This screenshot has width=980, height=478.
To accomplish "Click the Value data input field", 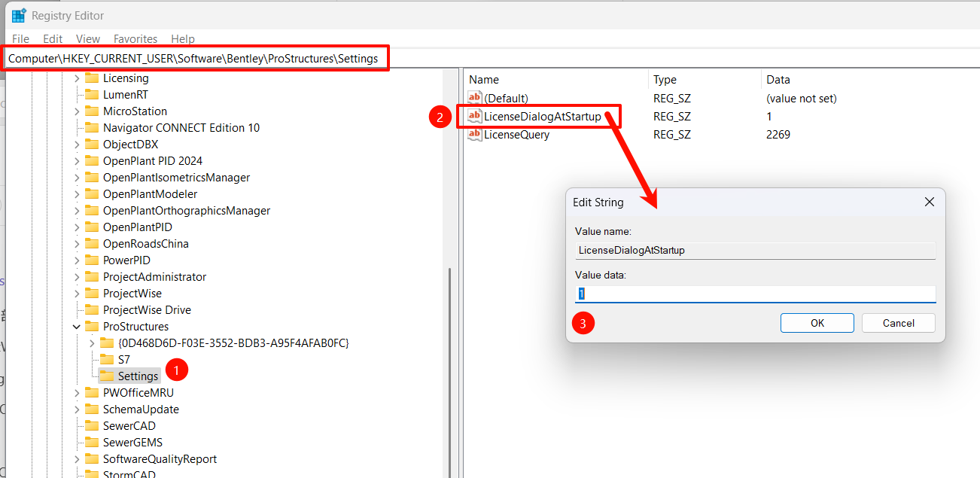I will point(755,294).
